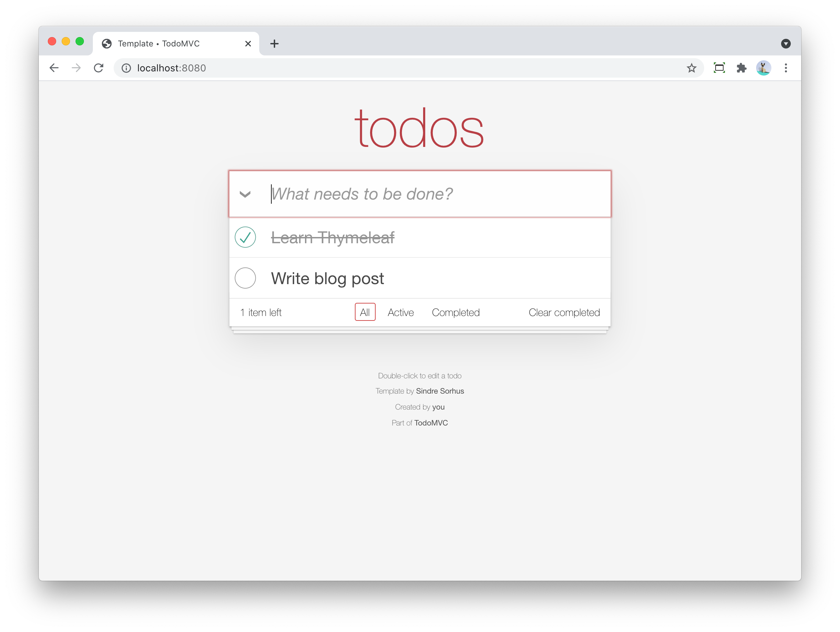The image size is (840, 632).
Task: Click the empty circle checkbox for 'Write blog post'
Action: pyautogui.click(x=245, y=278)
